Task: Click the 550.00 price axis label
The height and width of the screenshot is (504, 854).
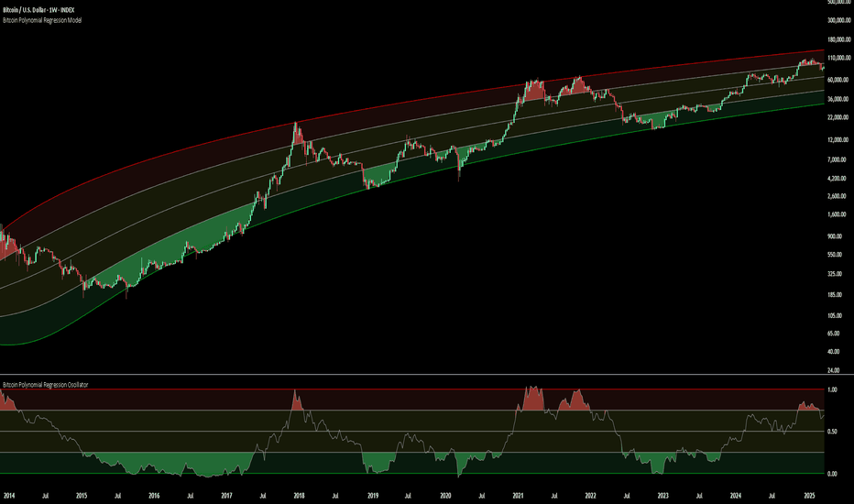Action: pyautogui.click(x=836, y=255)
